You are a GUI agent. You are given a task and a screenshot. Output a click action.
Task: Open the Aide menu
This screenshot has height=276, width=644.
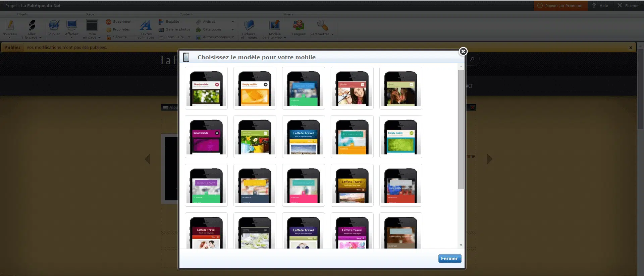click(x=600, y=6)
